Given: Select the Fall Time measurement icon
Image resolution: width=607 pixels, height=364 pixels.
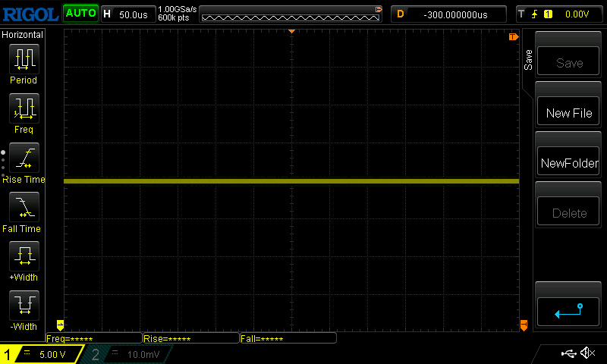Looking at the screenshot, I should coord(24,207).
